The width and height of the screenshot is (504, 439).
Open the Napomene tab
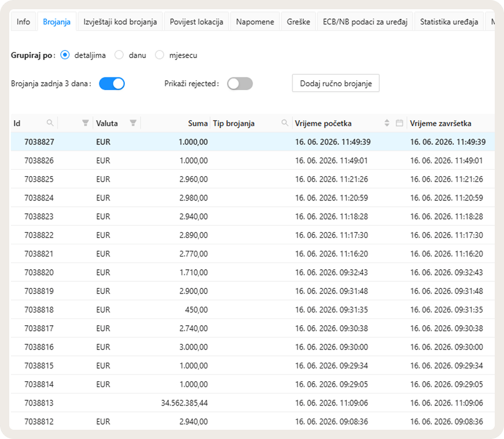[x=255, y=21]
